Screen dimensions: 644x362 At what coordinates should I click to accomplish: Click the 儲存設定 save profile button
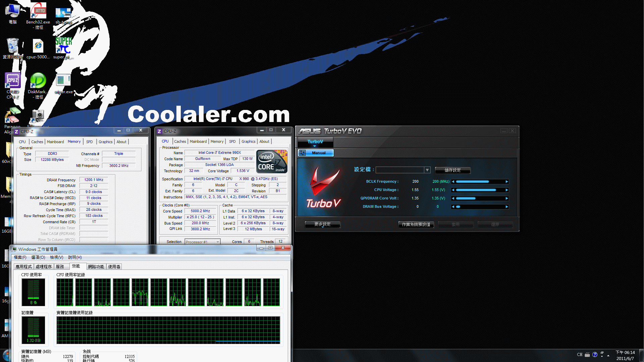click(452, 170)
